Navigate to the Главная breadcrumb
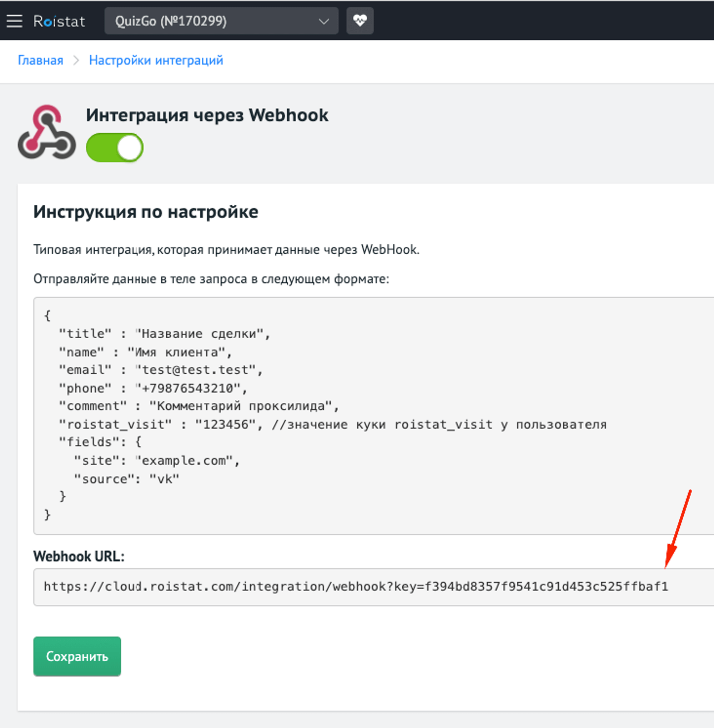 [x=41, y=60]
